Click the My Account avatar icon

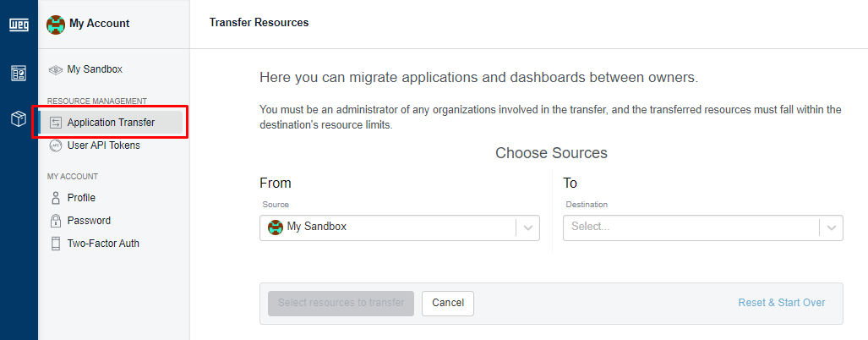tap(56, 25)
